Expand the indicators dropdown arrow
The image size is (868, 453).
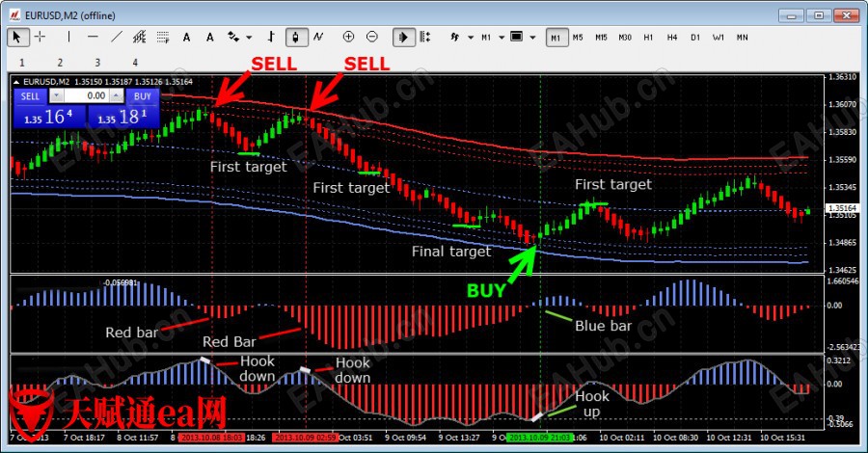pos(471,38)
